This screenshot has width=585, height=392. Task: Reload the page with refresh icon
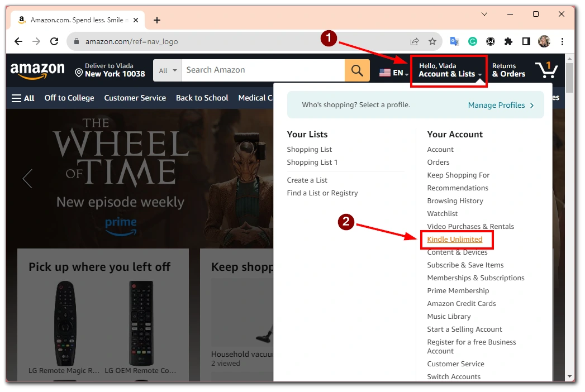click(x=54, y=41)
